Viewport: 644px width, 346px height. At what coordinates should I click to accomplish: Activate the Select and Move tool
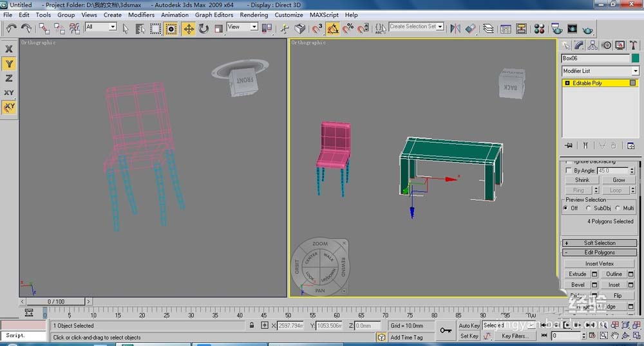[x=189, y=28]
